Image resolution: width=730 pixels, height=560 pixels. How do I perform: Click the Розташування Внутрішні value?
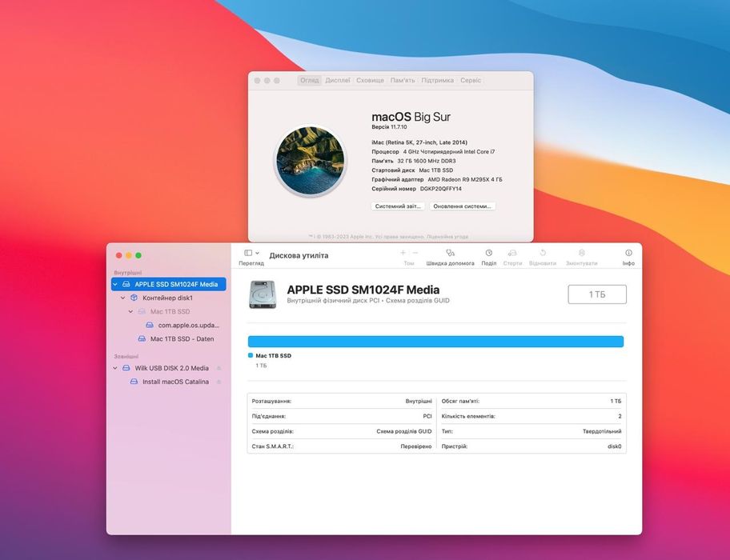(x=419, y=401)
